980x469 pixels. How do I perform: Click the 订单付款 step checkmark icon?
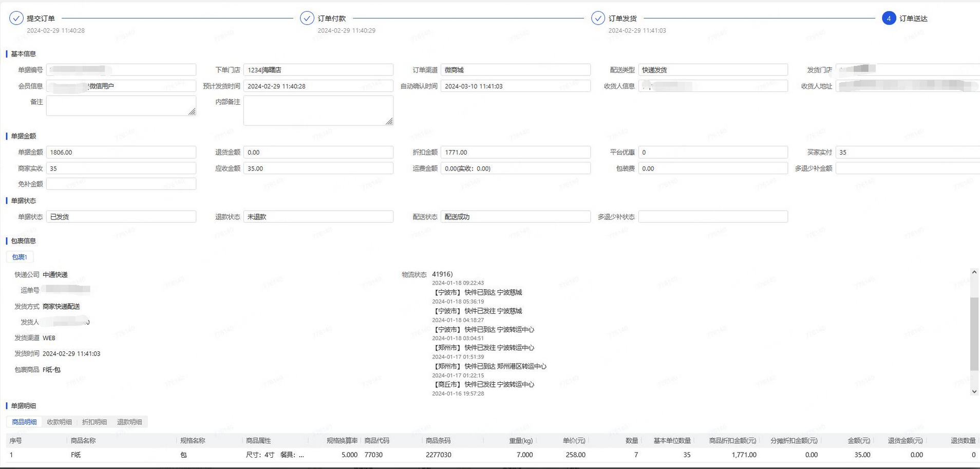click(x=307, y=18)
